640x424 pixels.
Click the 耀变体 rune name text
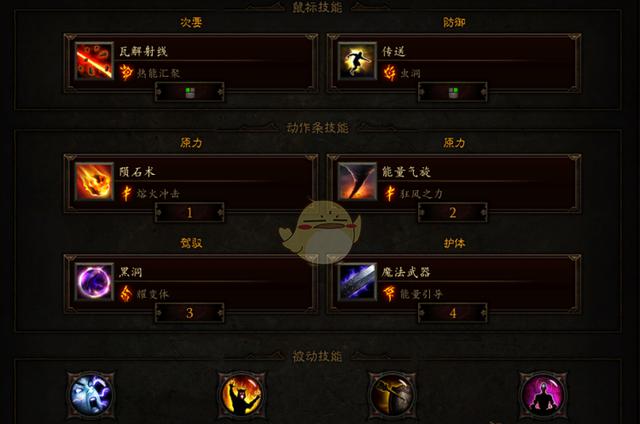(152, 294)
